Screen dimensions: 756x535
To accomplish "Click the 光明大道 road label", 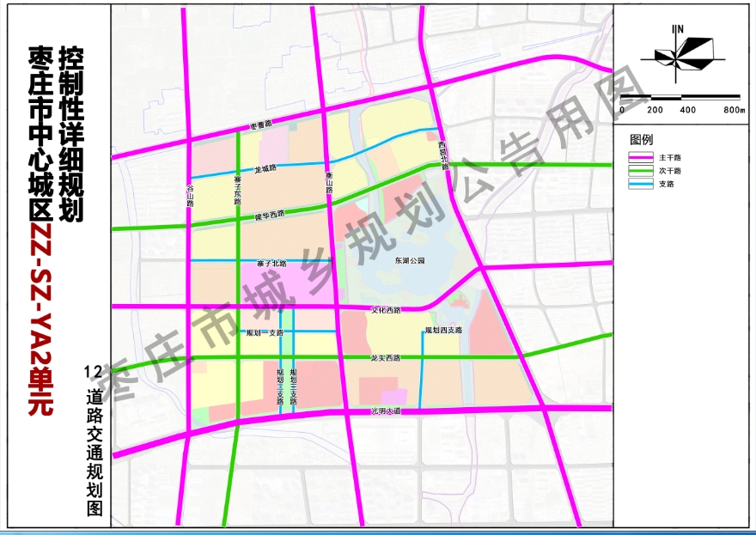I will pyautogui.click(x=385, y=411).
